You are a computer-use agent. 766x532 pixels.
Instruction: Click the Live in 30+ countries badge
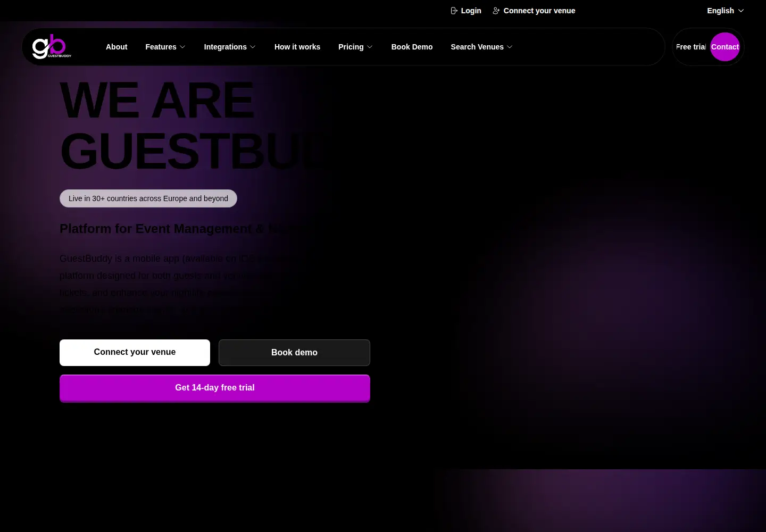(148, 198)
